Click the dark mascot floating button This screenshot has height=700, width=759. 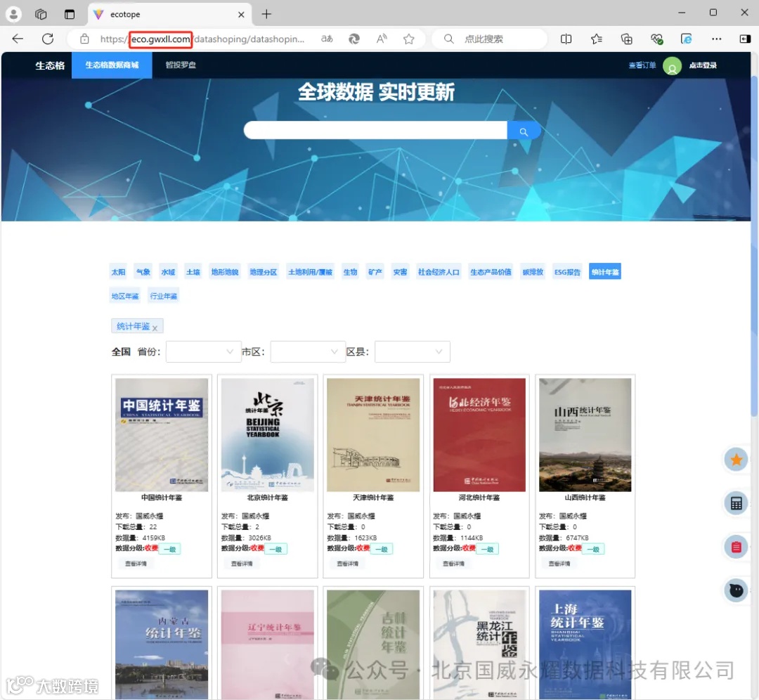pos(737,590)
